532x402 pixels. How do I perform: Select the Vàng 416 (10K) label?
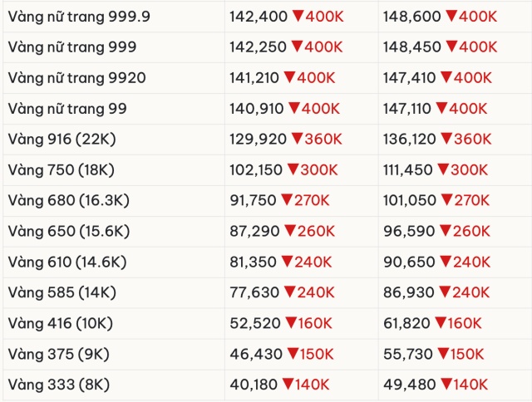pyautogui.click(x=61, y=323)
